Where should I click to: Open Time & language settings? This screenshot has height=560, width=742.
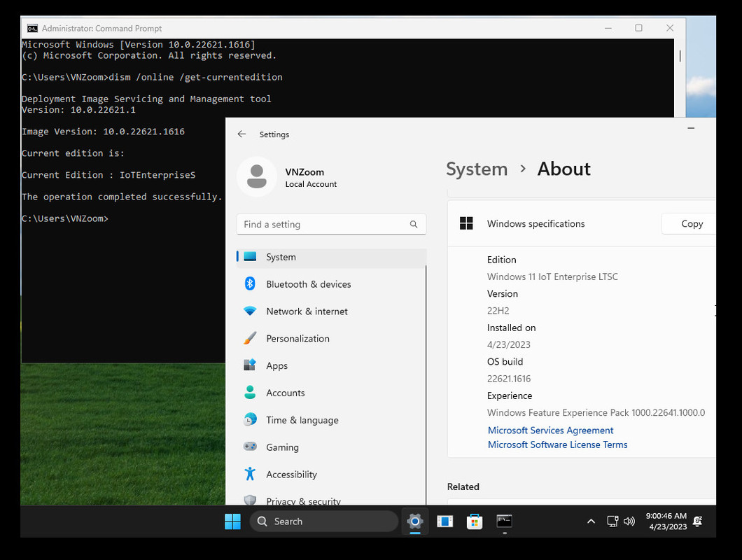coord(331,421)
